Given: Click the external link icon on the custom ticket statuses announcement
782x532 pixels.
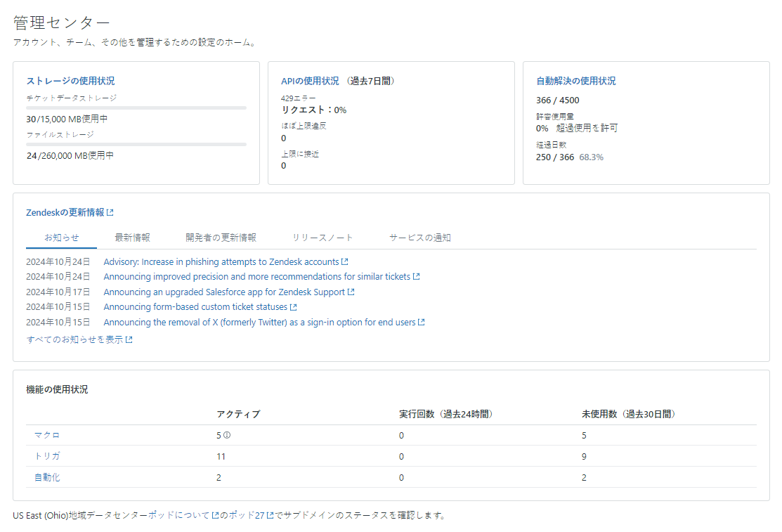Looking at the screenshot, I should (x=293, y=306).
